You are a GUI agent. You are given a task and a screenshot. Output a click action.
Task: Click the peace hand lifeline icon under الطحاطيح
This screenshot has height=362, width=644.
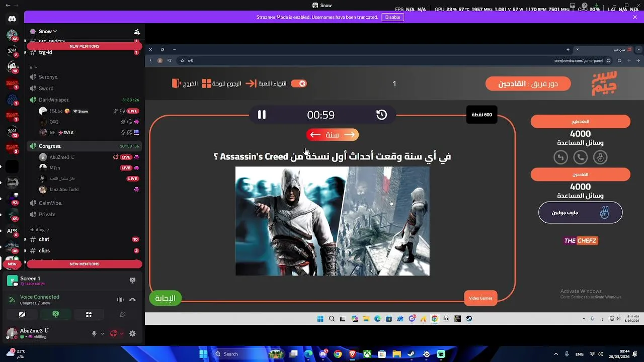tap(600, 157)
